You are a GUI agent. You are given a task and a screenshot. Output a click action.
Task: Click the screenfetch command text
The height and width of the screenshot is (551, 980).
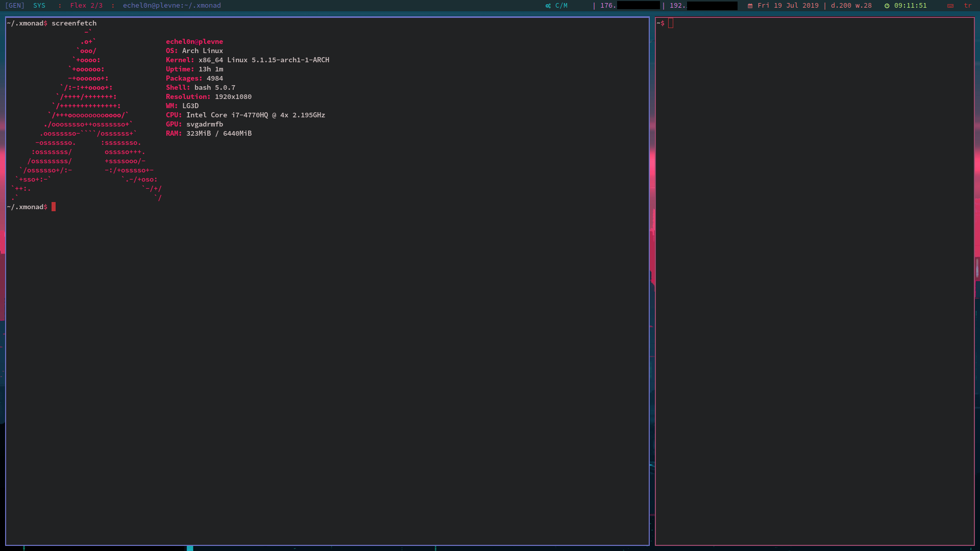[74, 23]
